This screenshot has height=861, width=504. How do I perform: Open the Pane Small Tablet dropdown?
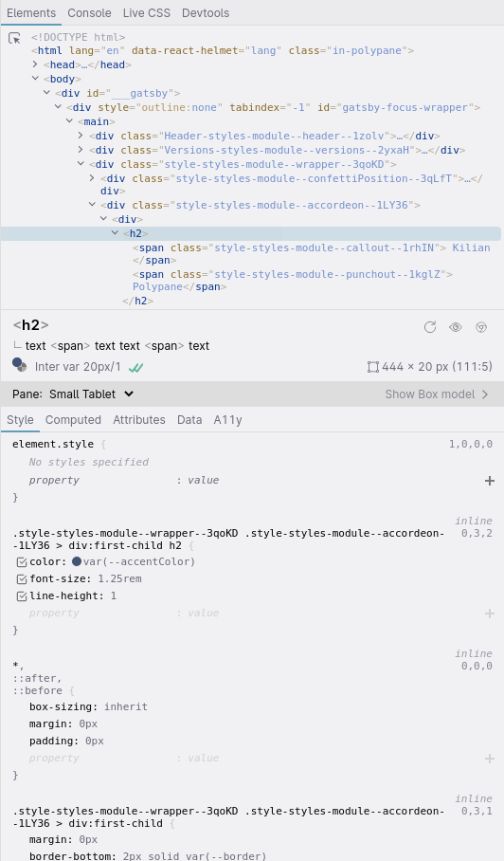(x=91, y=394)
